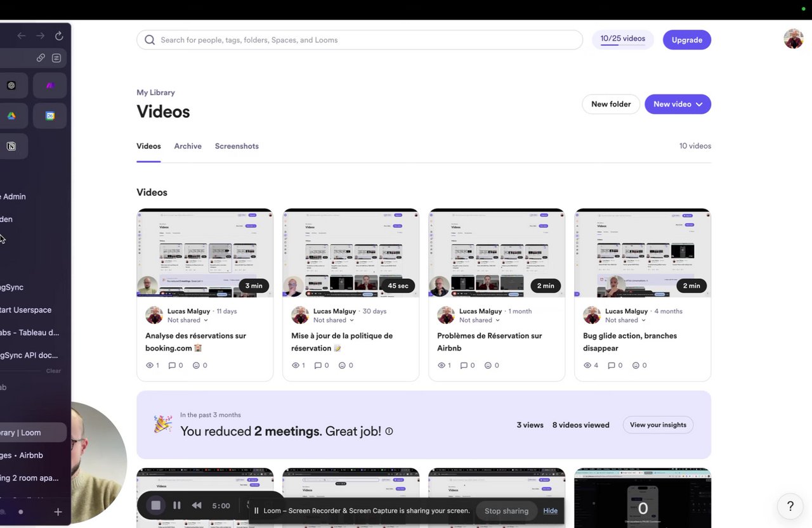This screenshot has width=812, height=528.
Task: Go forward with the browser forward arrow
Action: coord(41,36)
